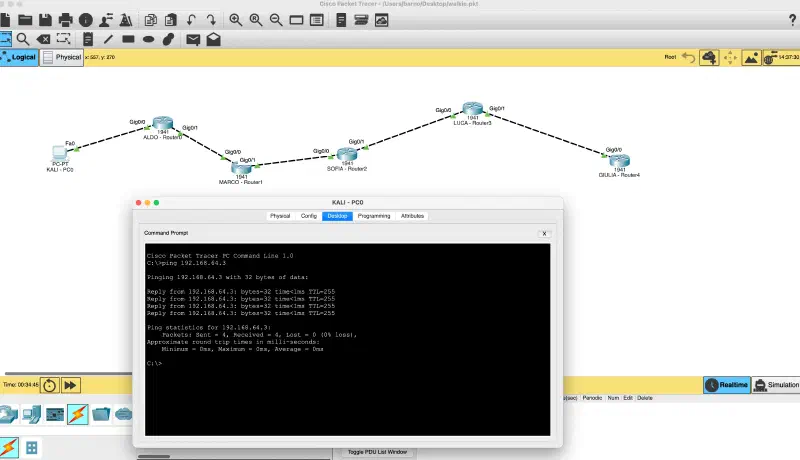Click the Fast Forward Time button

click(x=70, y=386)
